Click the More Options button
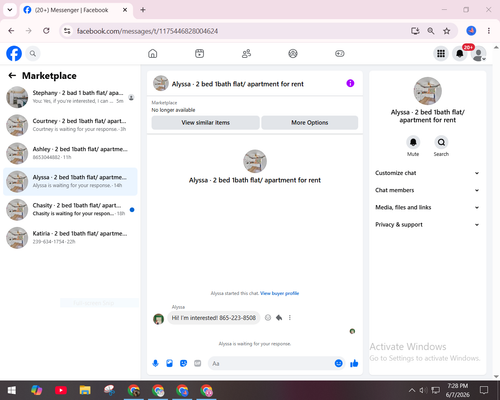Viewport: 500px width, 400px height. click(310, 123)
